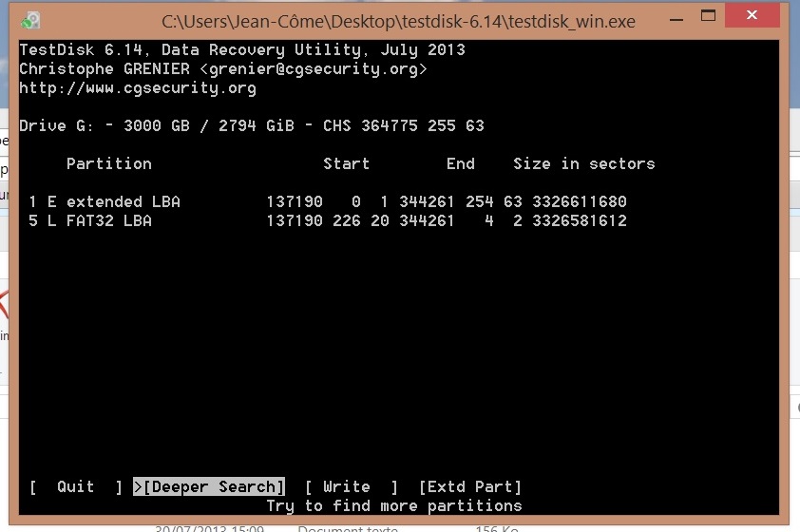The height and width of the screenshot is (532, 800).
Task: Maximize the testdisk_win.exe console window
Action: point(708,16)
